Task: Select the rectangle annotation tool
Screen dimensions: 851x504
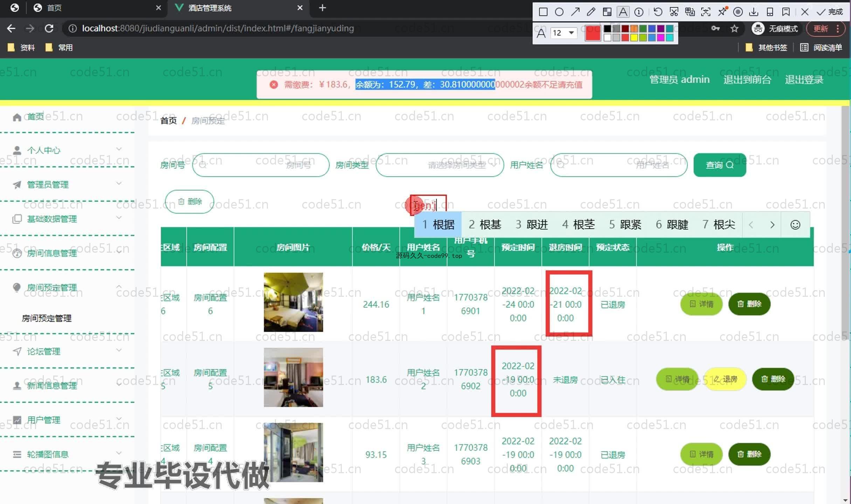Action: coord(543,12)
